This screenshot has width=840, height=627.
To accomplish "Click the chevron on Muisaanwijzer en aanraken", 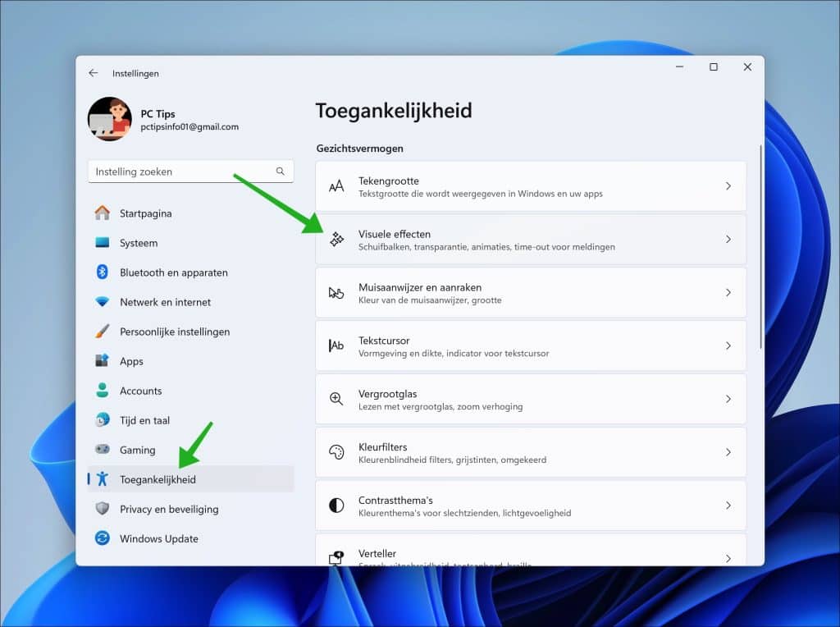I will pos(728,293).
